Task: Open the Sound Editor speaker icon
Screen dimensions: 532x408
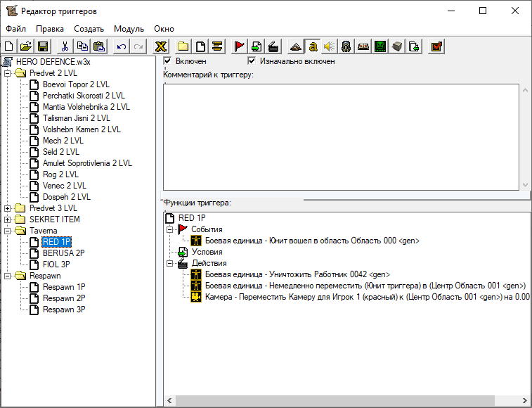Action: [329, 46]
